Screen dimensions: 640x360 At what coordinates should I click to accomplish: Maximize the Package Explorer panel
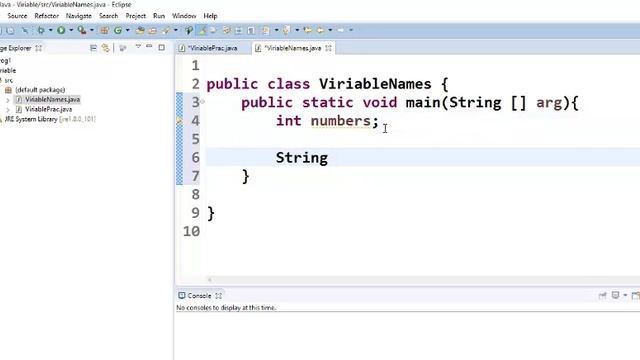click(162, 48)
